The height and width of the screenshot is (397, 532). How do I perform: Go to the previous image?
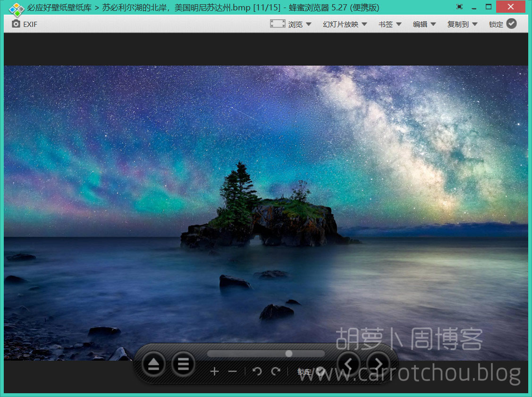(348, 364)
